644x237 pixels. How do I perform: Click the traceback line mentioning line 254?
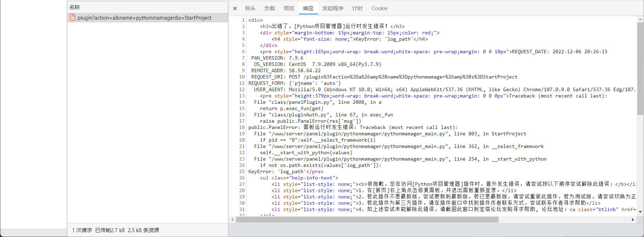(x=400, y=159)
